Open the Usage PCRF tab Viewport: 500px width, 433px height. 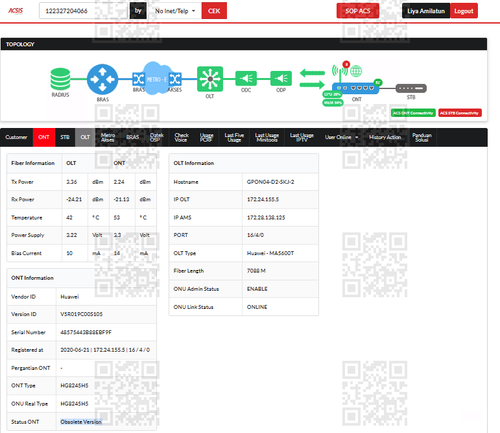point(206,137)
